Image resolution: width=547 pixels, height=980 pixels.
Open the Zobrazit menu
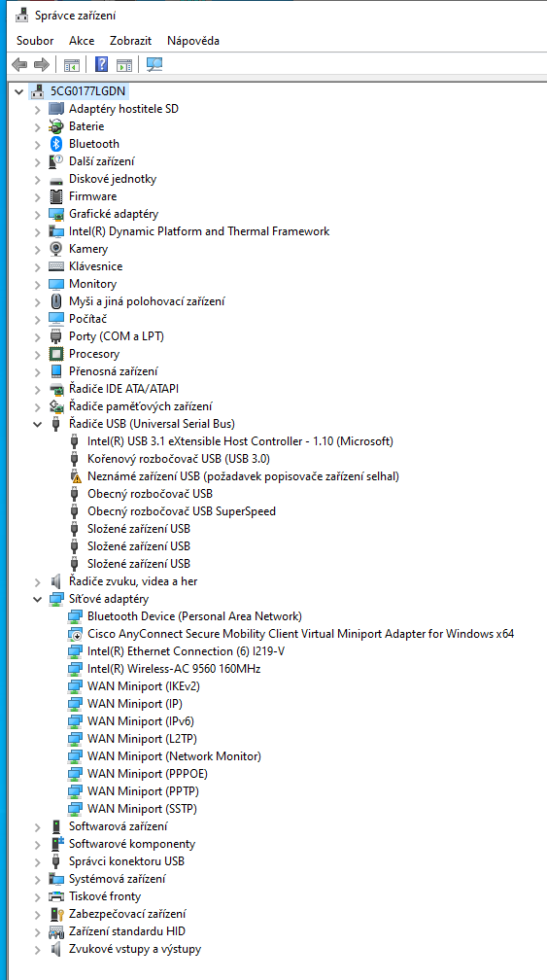(x=130, y=41)
